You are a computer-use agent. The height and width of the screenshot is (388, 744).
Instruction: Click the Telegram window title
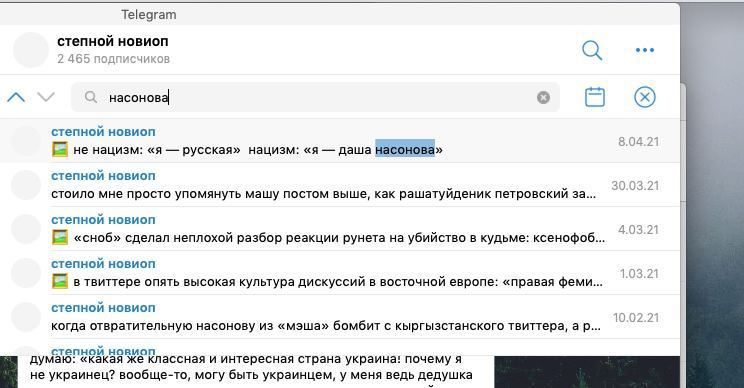point(149,15)
